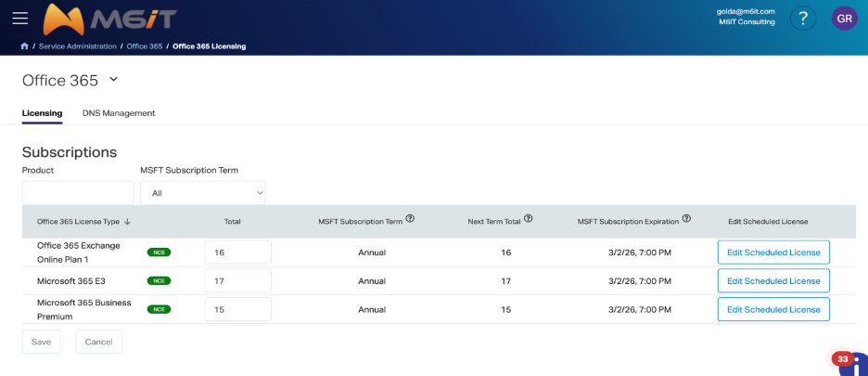Screen dimensions: 868x376
Task: Click expiration date in Exchange Online row
Action: tap(640, 253)
